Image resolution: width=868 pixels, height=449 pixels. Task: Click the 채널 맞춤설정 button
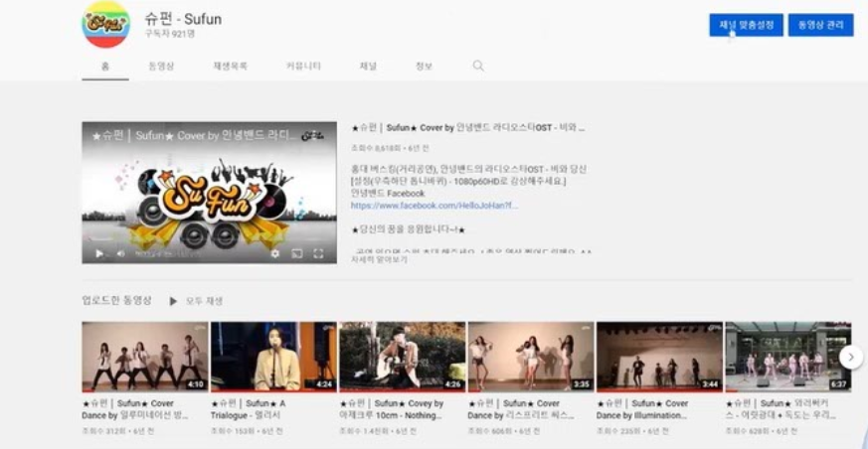click(x=747, y=25)
